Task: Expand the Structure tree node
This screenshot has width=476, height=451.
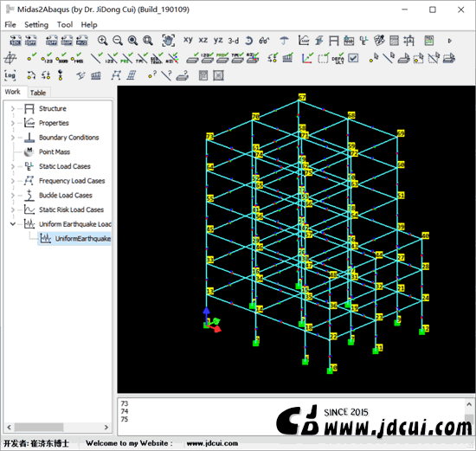Action: point(12,108)
